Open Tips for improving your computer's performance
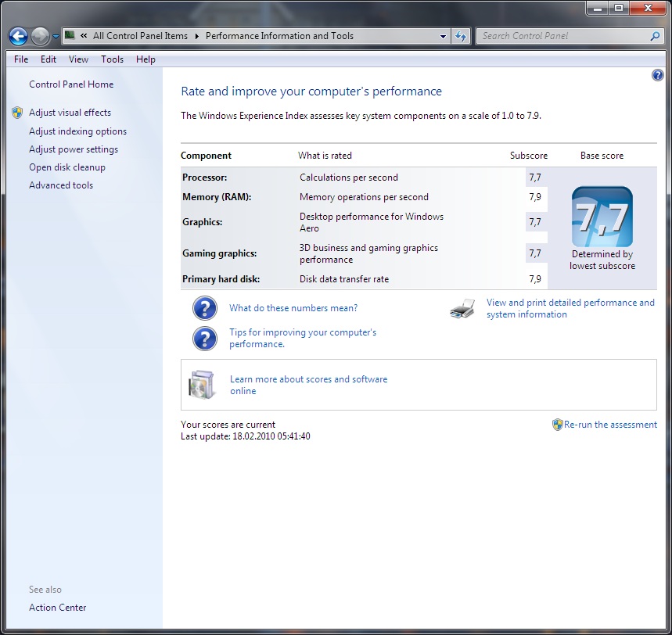This screenshot has width=672, height=635. [303, 338]
